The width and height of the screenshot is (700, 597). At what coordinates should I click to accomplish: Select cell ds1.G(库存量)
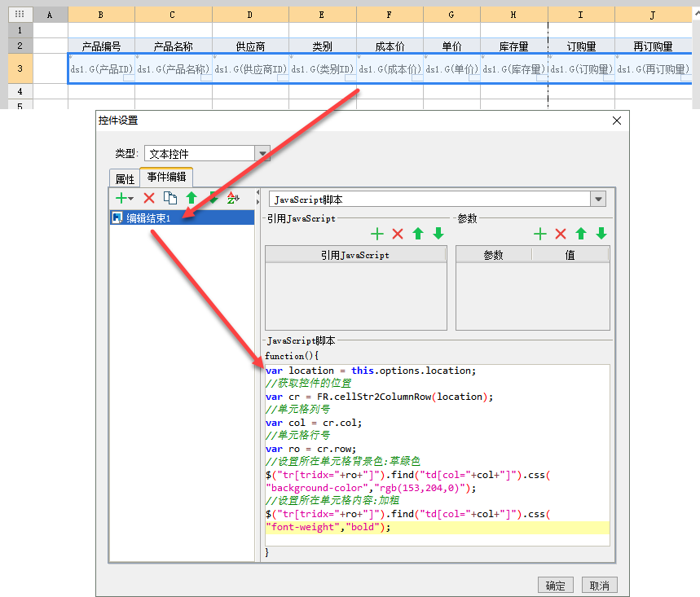[x=514, y=68]
